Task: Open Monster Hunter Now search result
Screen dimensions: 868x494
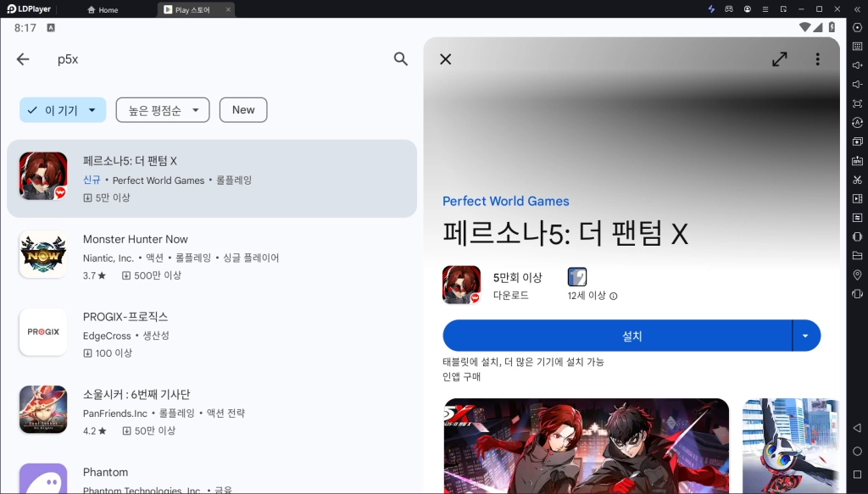Action: pyautogui.click(x=211, y=256)
